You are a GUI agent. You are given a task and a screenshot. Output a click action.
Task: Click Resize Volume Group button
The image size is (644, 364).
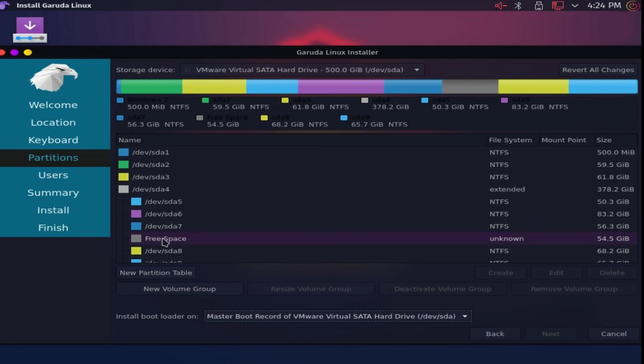click(311, 289)
